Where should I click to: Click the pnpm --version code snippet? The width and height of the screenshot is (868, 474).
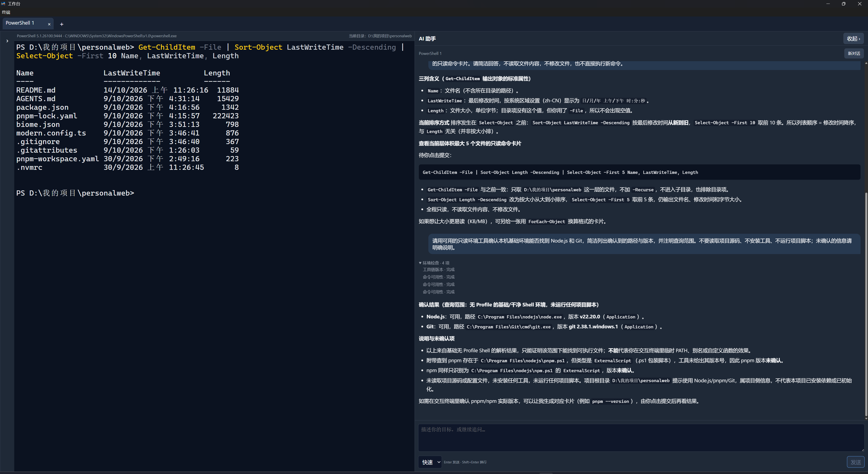(x=610, y=402)
